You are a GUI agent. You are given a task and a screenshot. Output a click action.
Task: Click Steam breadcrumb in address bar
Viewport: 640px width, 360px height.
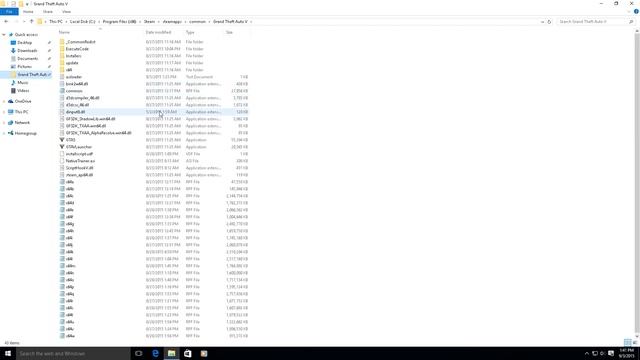coord(149,22)
